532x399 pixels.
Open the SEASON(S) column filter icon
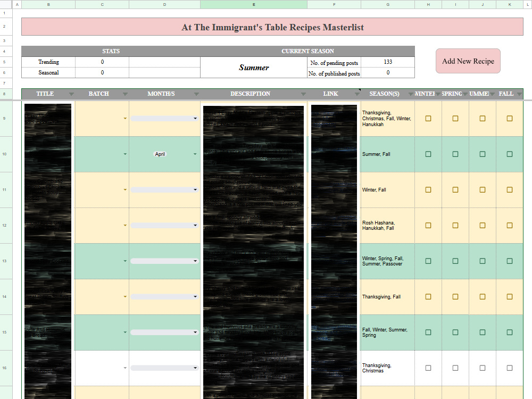tap(411, 94)
